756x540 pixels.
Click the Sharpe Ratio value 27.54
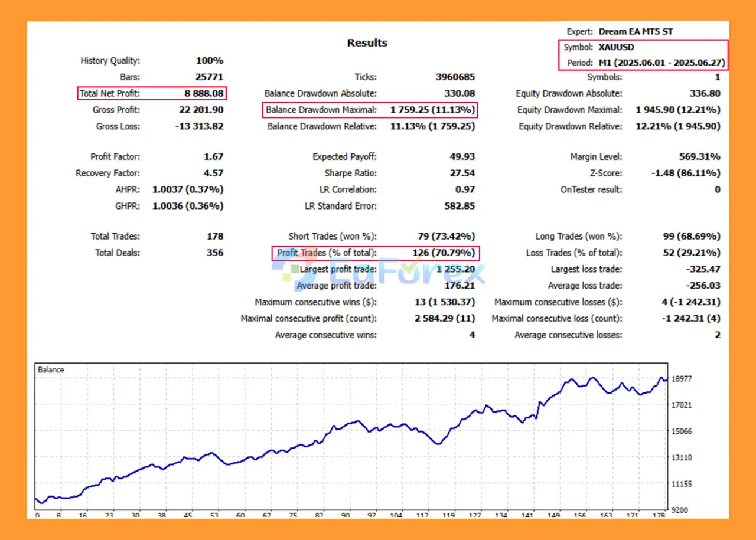tap(462, 174)
